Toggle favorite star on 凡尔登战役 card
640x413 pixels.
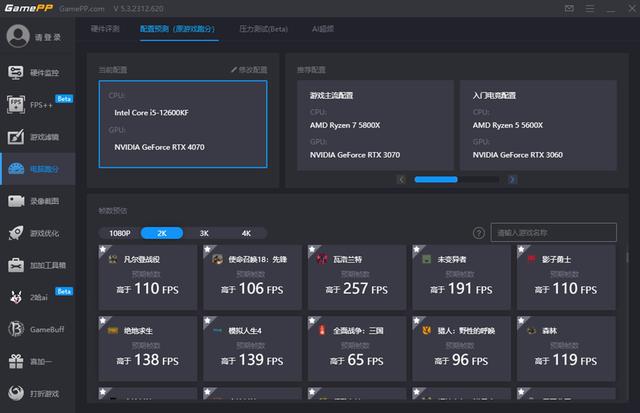coord(103,249)
